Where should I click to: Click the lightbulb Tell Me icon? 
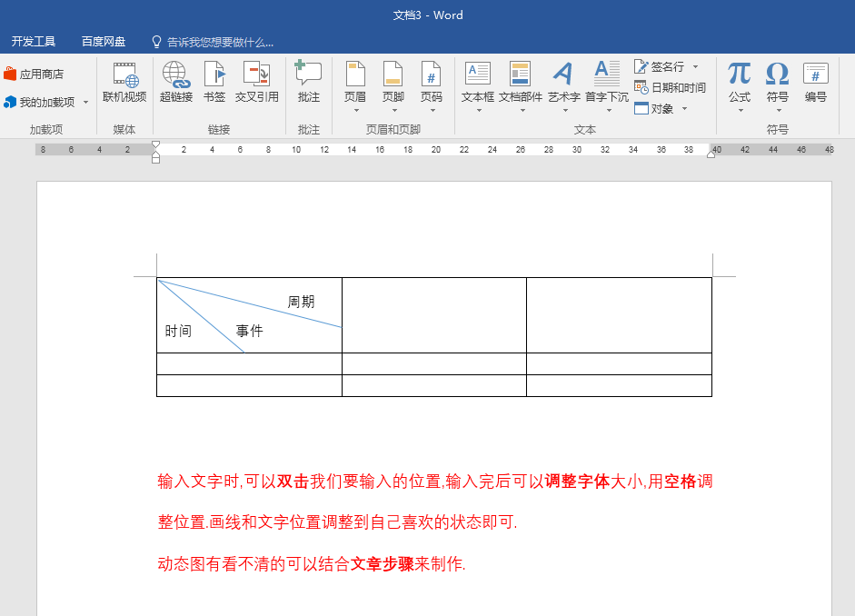click(x=156, y=42)
